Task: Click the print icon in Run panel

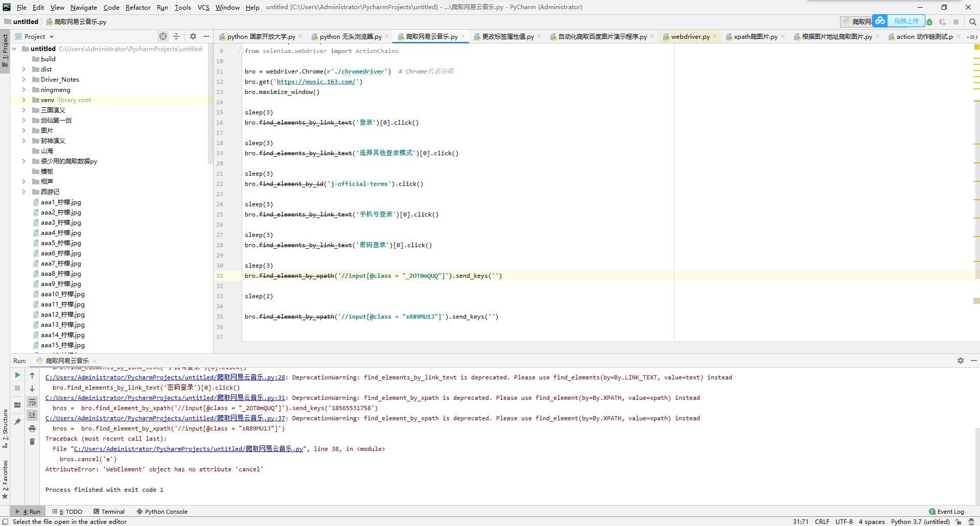Action: coord(32,428)
